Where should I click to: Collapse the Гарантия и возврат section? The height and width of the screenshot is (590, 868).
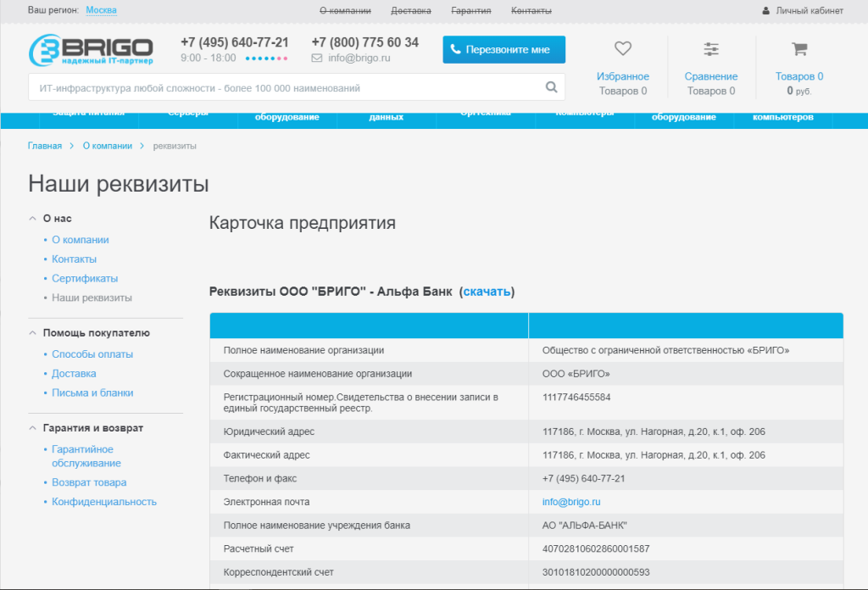(33, 428)
